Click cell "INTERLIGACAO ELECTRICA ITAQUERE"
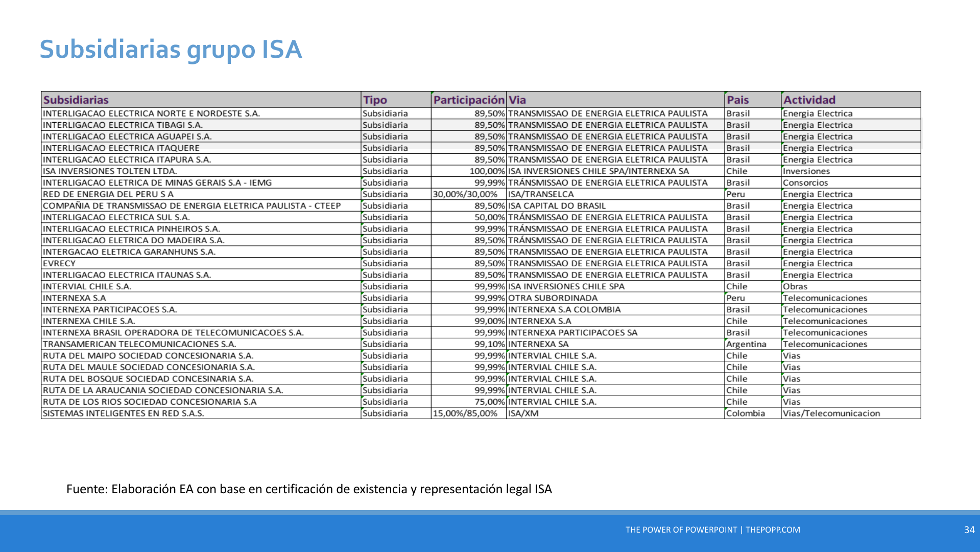 pyautogui.click(x=201, y=148)
